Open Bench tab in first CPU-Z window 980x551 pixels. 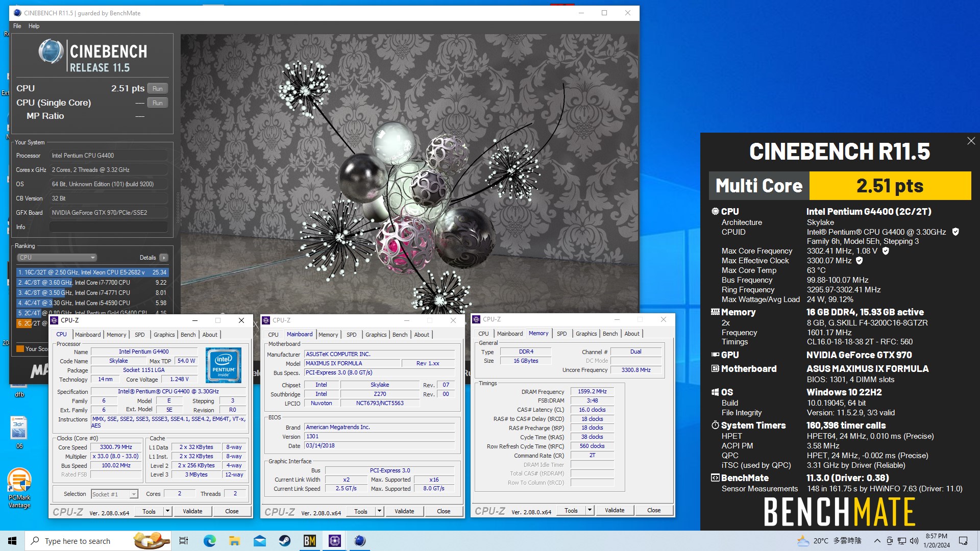[188, 335]
